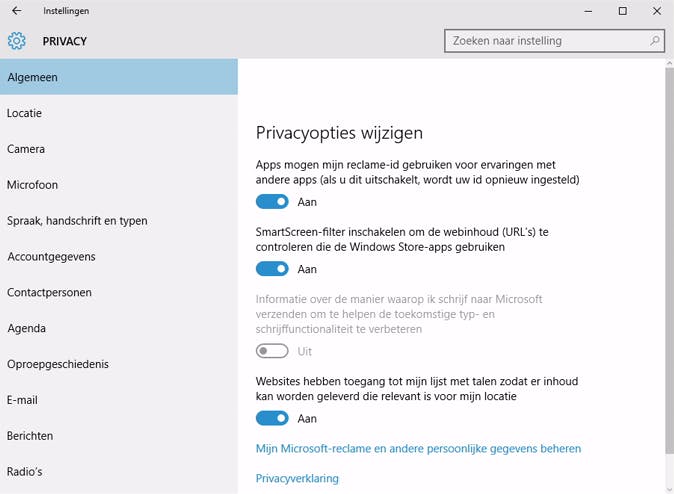
Task: Minimize the Instellingen window
Action: click(587, 11)
